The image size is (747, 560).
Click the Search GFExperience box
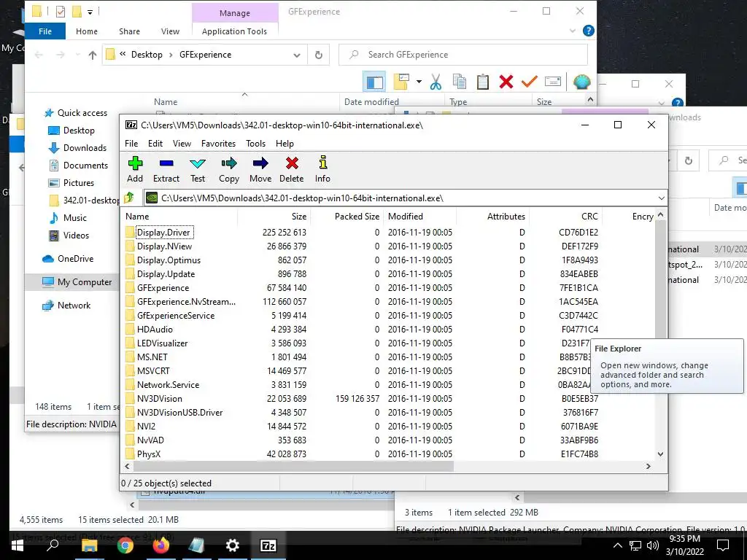pos(463,55)
